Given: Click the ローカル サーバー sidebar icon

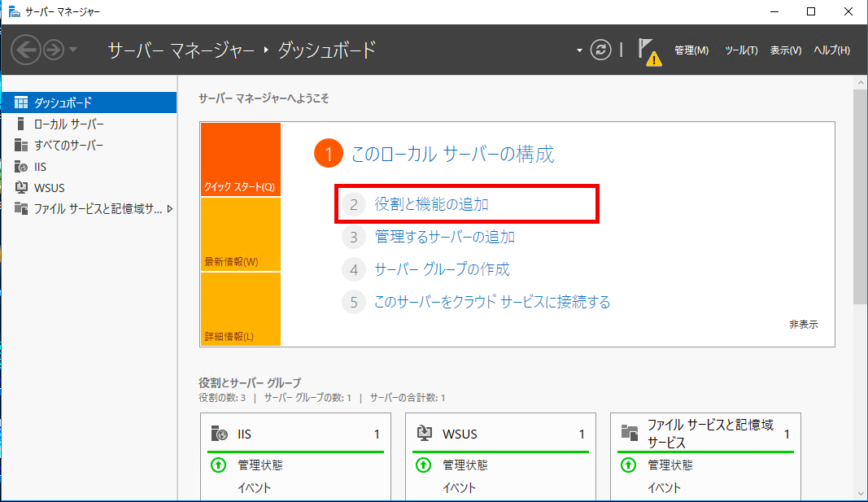Looking at the screenshot, I should [21, 124].
